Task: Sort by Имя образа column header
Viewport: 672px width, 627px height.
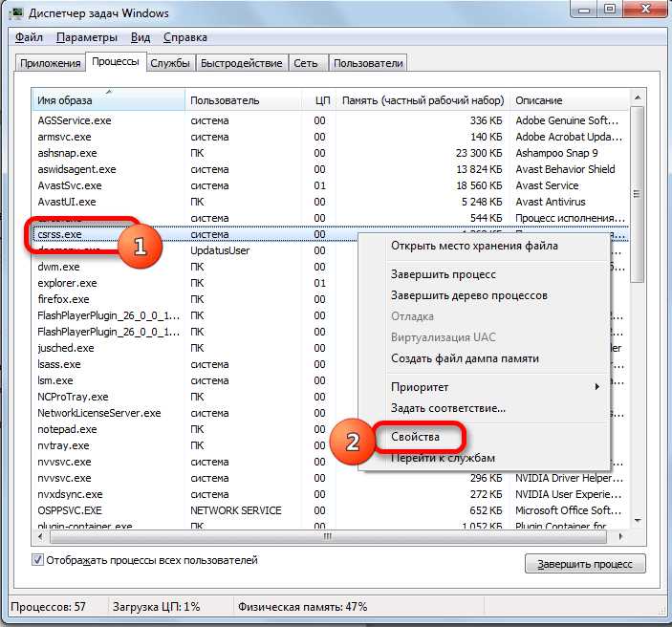Action: (x=108, y=100)
